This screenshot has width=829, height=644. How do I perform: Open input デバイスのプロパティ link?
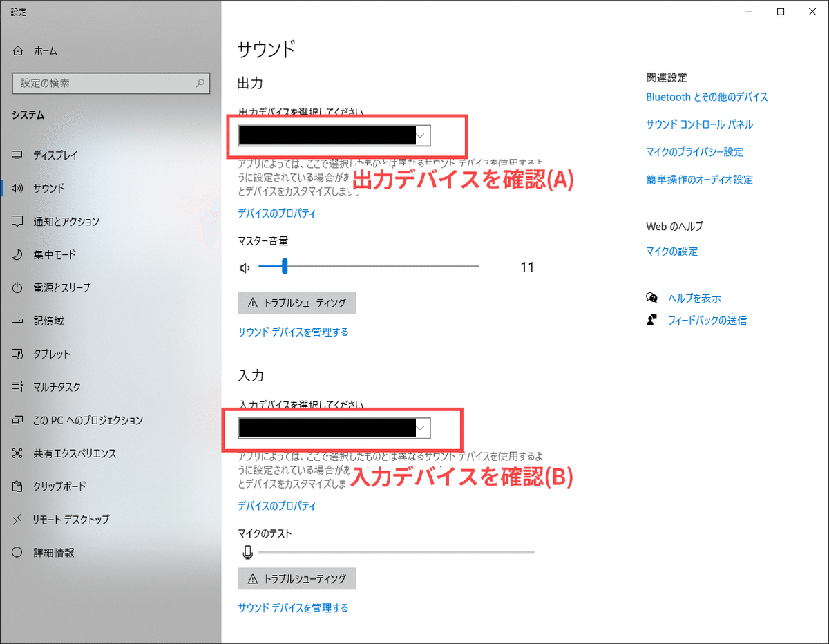click(x=276, y=506)
